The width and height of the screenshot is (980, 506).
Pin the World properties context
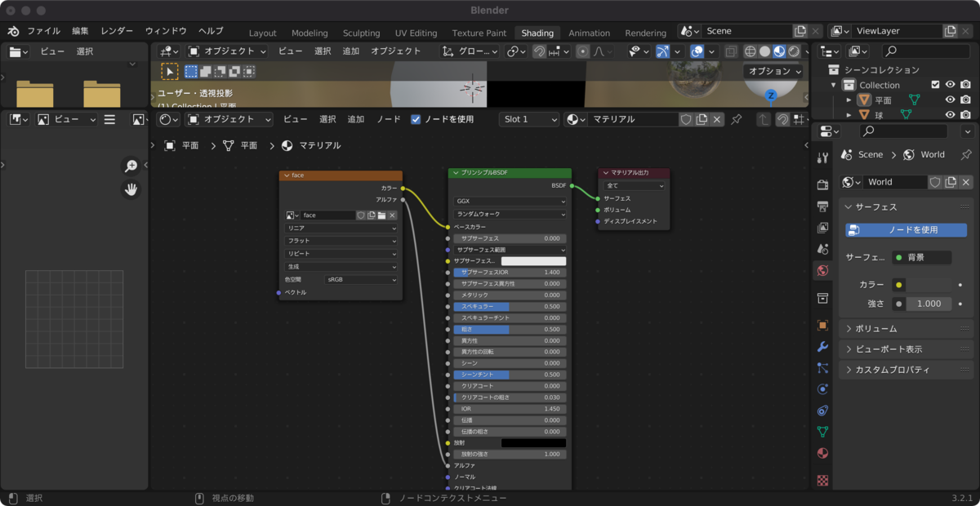966,154
